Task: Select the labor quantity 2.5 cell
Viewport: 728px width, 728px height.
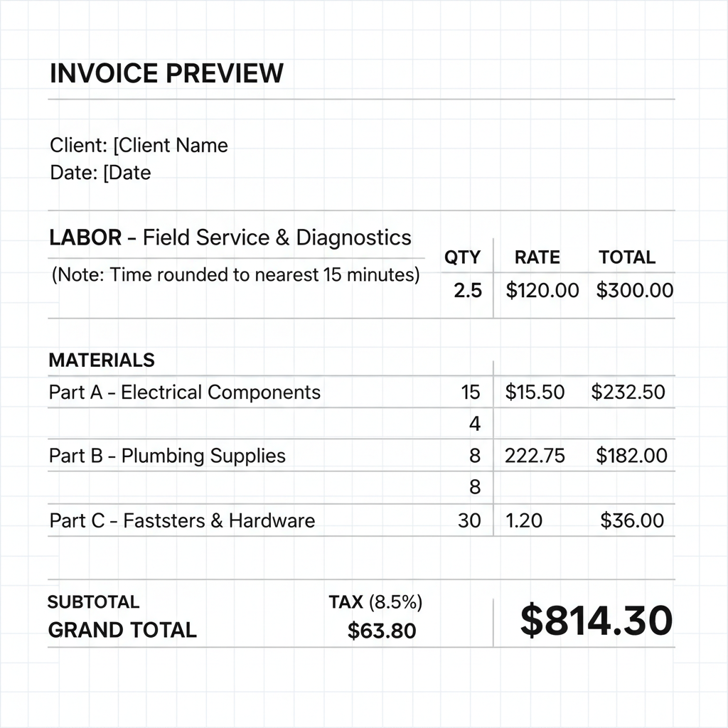Action: point(467,290)
